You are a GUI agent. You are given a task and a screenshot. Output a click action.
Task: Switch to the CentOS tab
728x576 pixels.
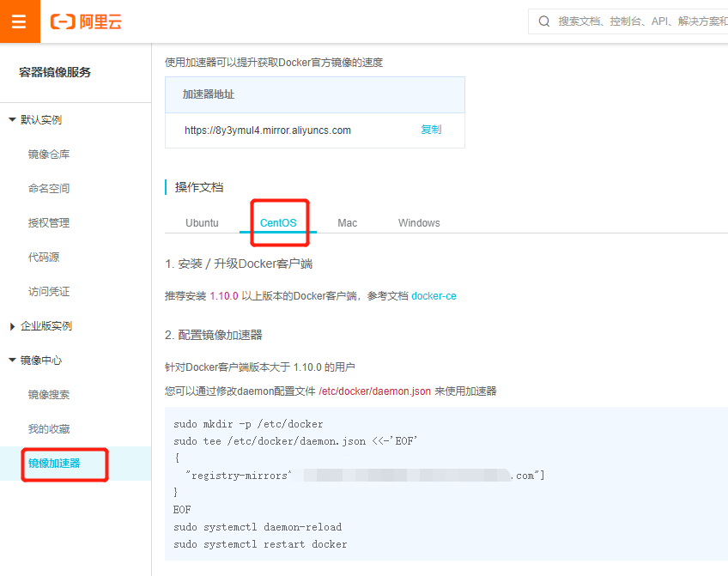pyautogui.click(x=278, y=223)
